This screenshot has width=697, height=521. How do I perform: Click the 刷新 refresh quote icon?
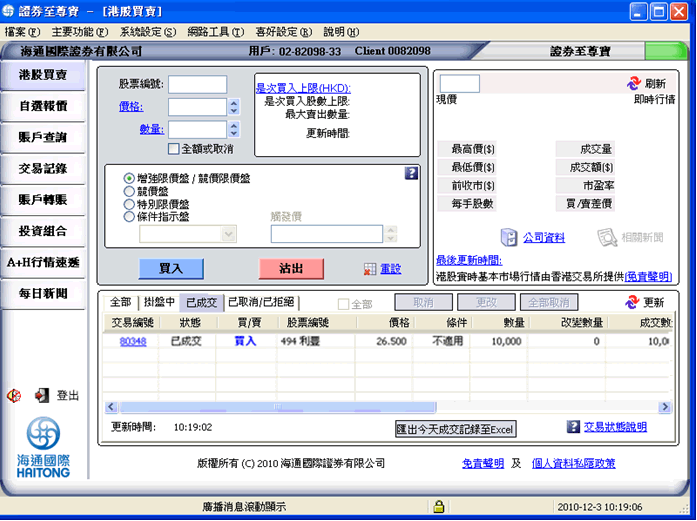click(x=634, y=83)
